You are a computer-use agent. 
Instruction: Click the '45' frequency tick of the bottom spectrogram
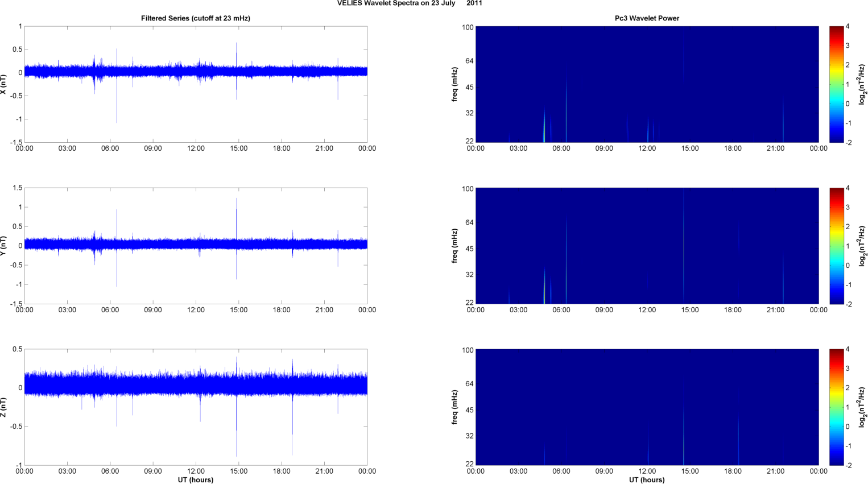[470, 410]
